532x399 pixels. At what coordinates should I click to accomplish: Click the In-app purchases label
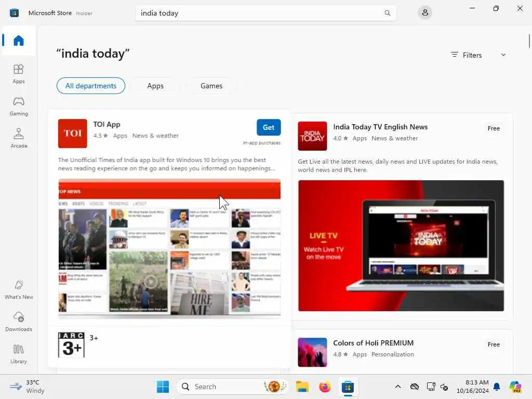click(262, 143)
